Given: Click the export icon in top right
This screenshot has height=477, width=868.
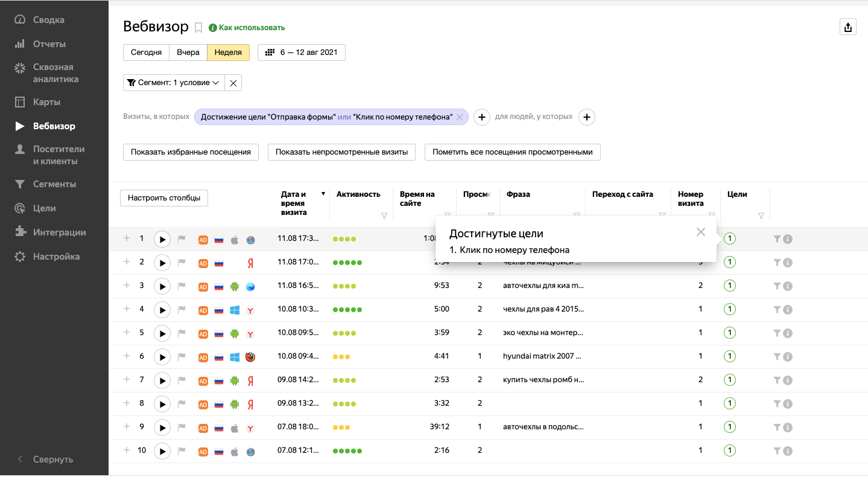Looking at the screenshot, I should (848, 27).
